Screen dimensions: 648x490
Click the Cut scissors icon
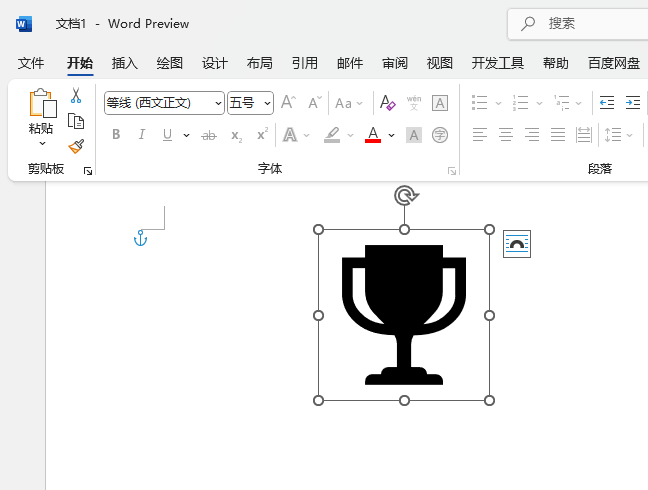click(x=76, y=96)
